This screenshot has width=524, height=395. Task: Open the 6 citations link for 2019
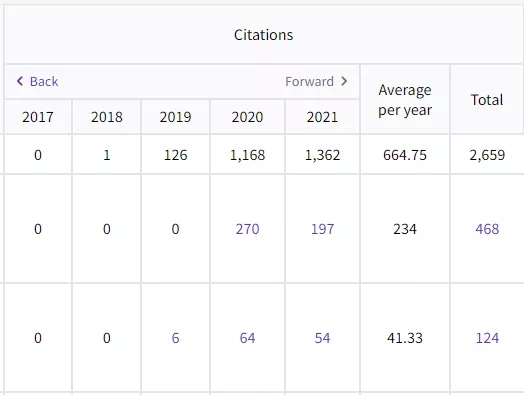click(175, 338)
